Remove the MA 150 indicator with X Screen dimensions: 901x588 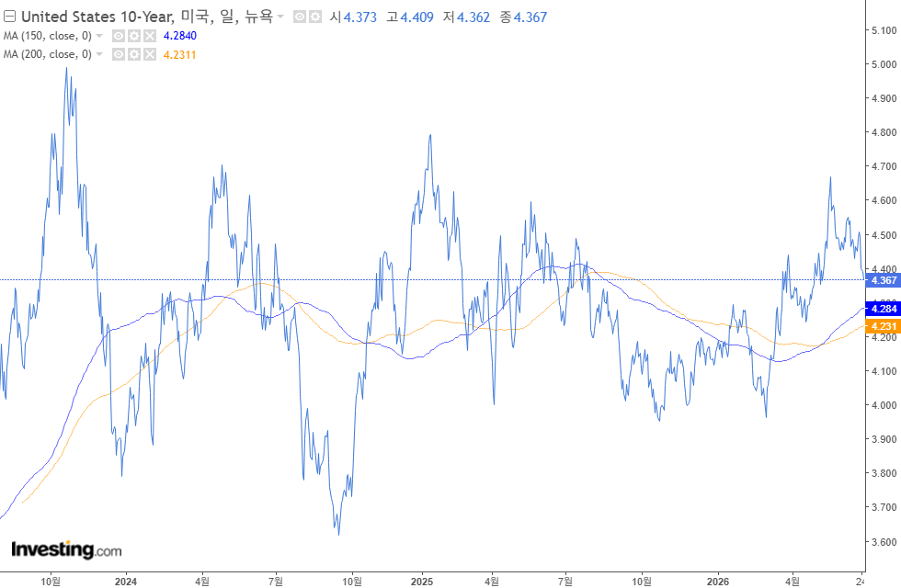pyautogui.click(x=149, y=36)
